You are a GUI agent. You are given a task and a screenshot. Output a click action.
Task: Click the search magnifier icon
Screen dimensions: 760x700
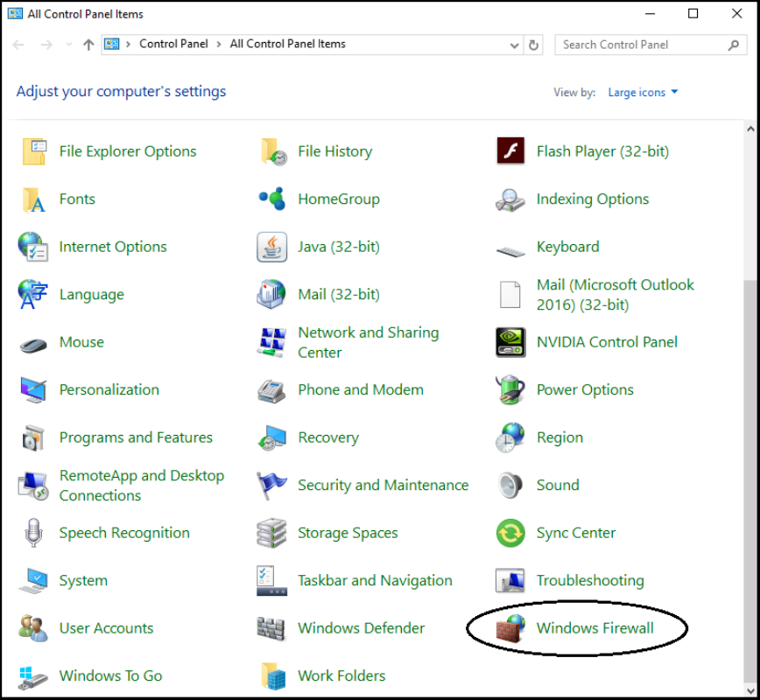click(734, 45)
